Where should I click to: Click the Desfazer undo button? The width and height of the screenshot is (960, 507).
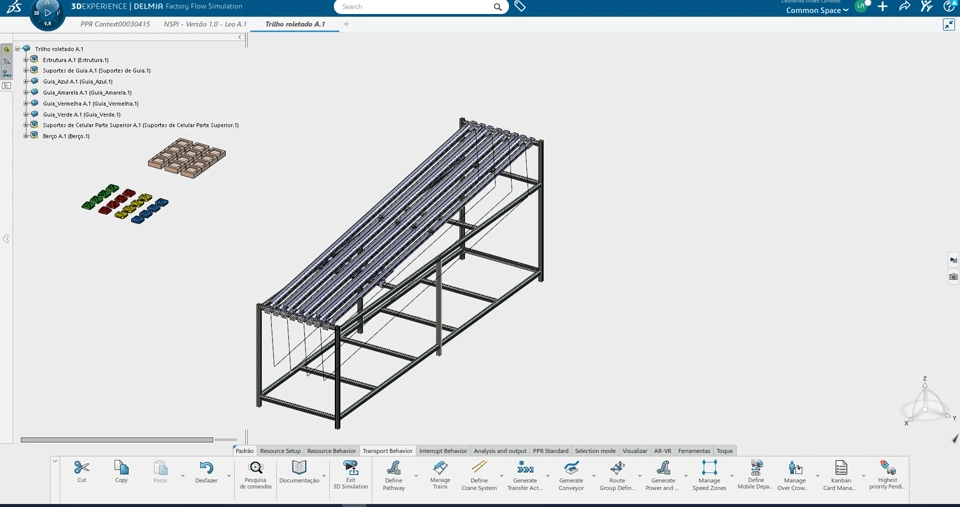[206, 469]
